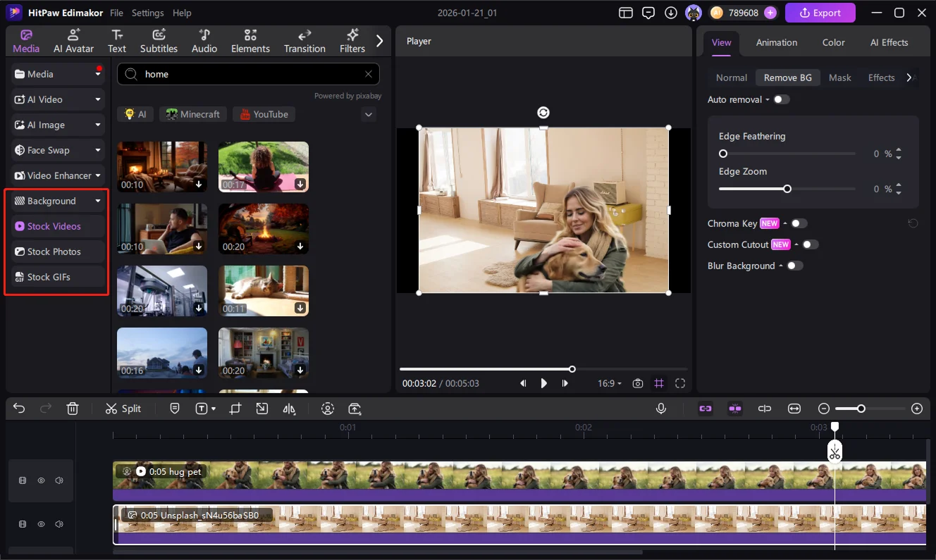Image resolution: width=936 pixels, height=560 pixels.
Task: Click the Undo icon above the timeline
Action: coord(18,408)
